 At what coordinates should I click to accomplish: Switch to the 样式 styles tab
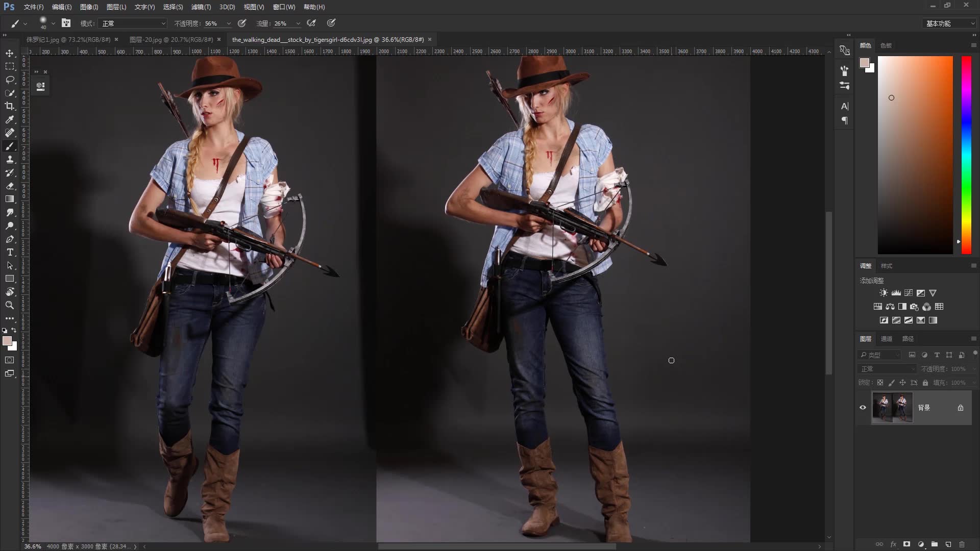(887, 266)
